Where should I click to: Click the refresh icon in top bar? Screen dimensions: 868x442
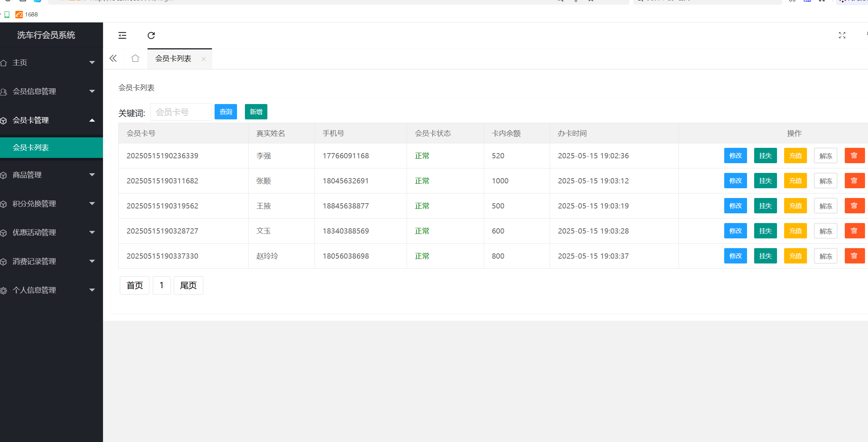[x=151, y=36]
